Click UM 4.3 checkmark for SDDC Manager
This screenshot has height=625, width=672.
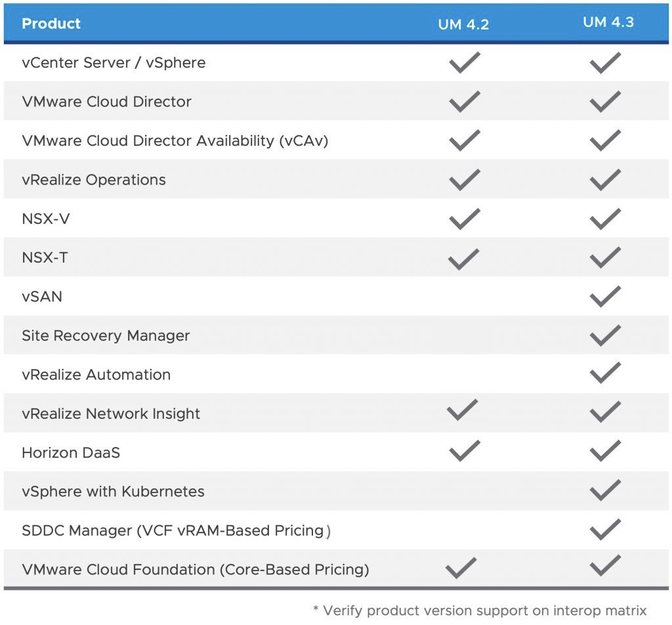pos(605,529)
